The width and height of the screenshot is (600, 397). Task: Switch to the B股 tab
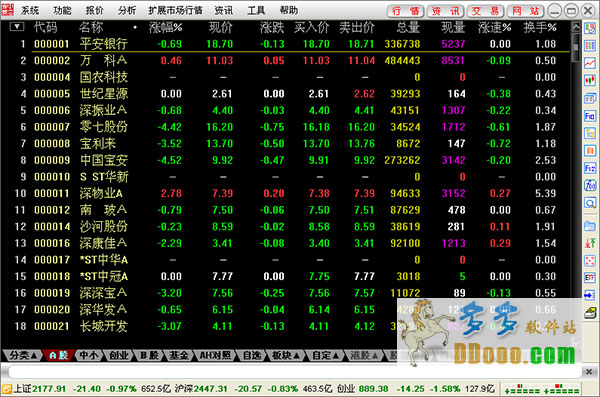pos(149,356)
